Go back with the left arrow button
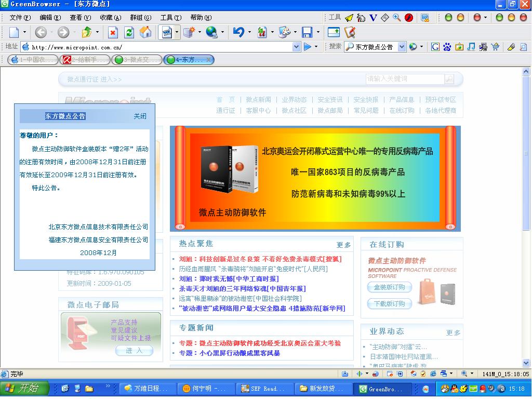 point(41,33)
